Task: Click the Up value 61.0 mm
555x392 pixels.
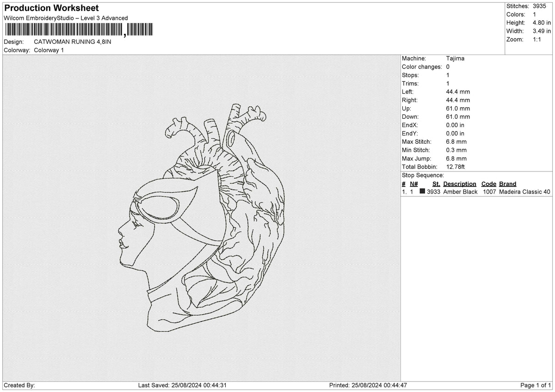Action: tap(458, 109)
